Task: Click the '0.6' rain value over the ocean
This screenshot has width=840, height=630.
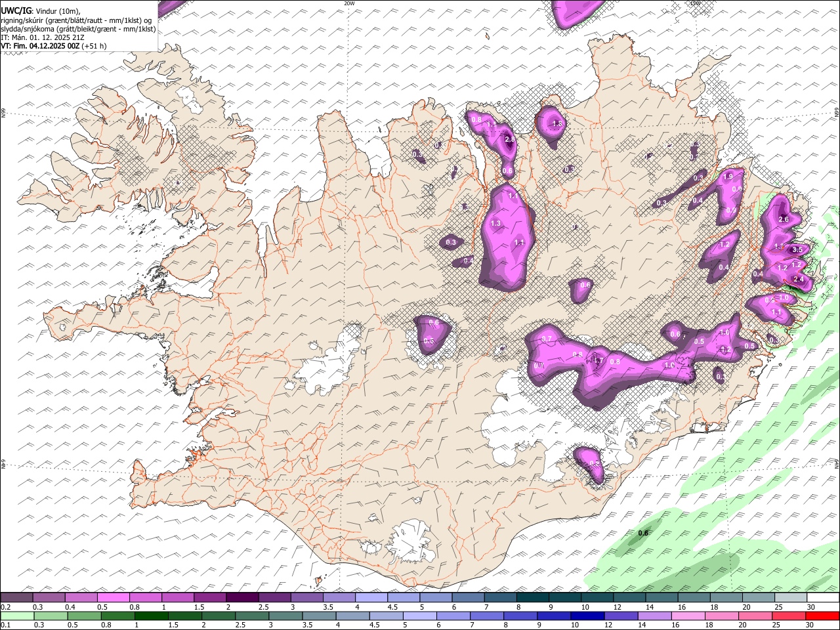Action: coord(643,533)
